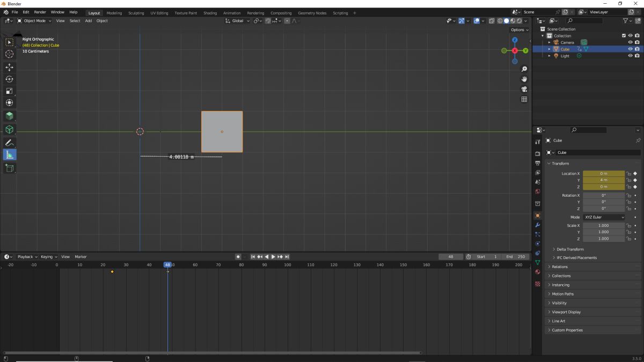The width and height of the screenshot is (644, 362).
Task: Switch to the Modeling workspace tab
Action: [114, 13]
